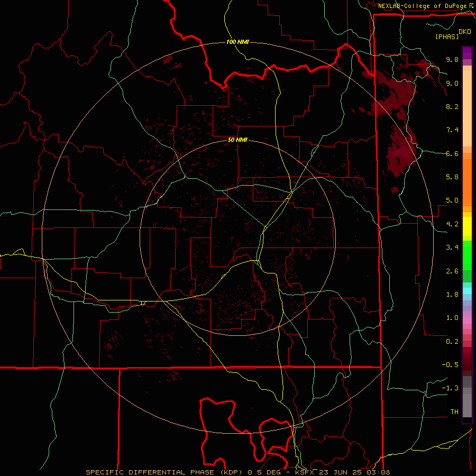The image size is (476, 476).
Task: Click the -0.5 value on the legend
Action: click(450, 365)
